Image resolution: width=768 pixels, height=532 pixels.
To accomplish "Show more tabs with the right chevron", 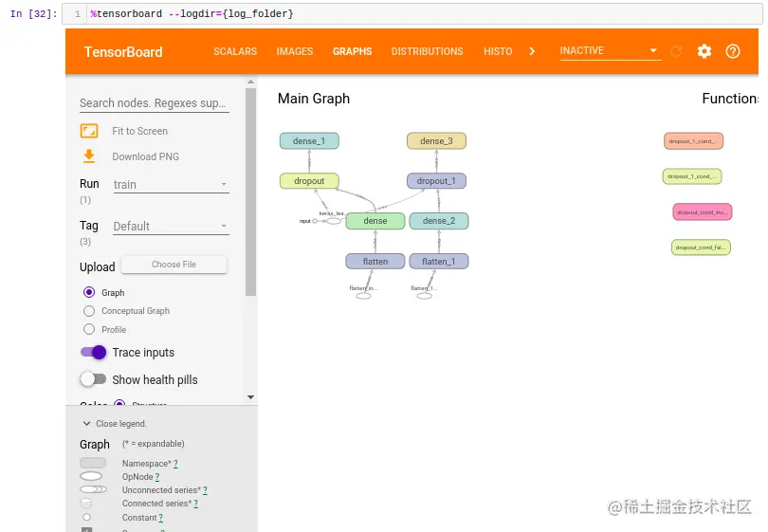I will tap(532, 51).
